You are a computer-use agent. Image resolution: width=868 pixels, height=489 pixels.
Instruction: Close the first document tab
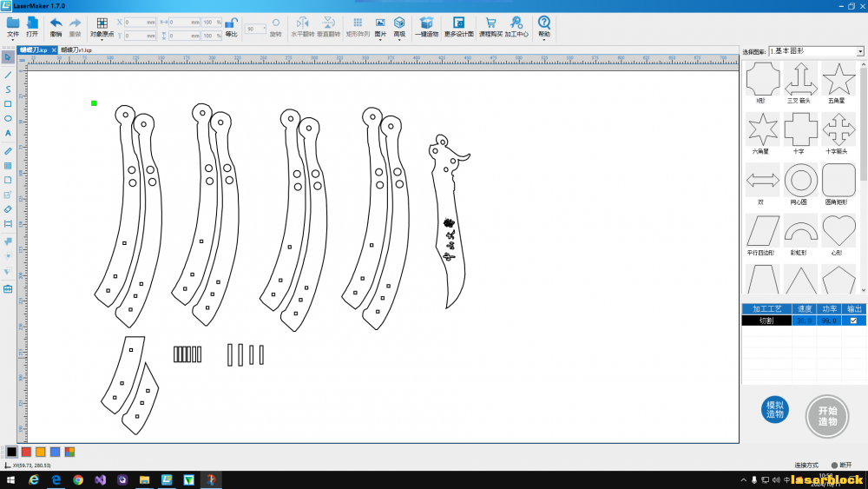(54, 50)
